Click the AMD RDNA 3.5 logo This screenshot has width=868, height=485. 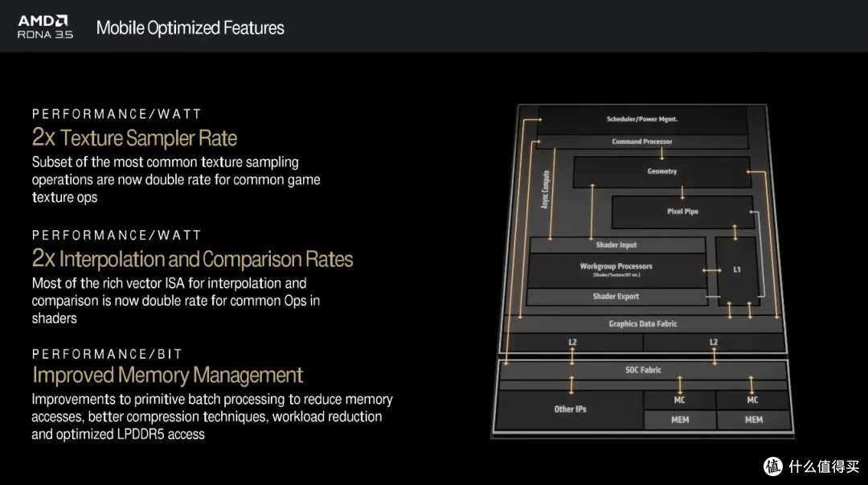point(45,27)
